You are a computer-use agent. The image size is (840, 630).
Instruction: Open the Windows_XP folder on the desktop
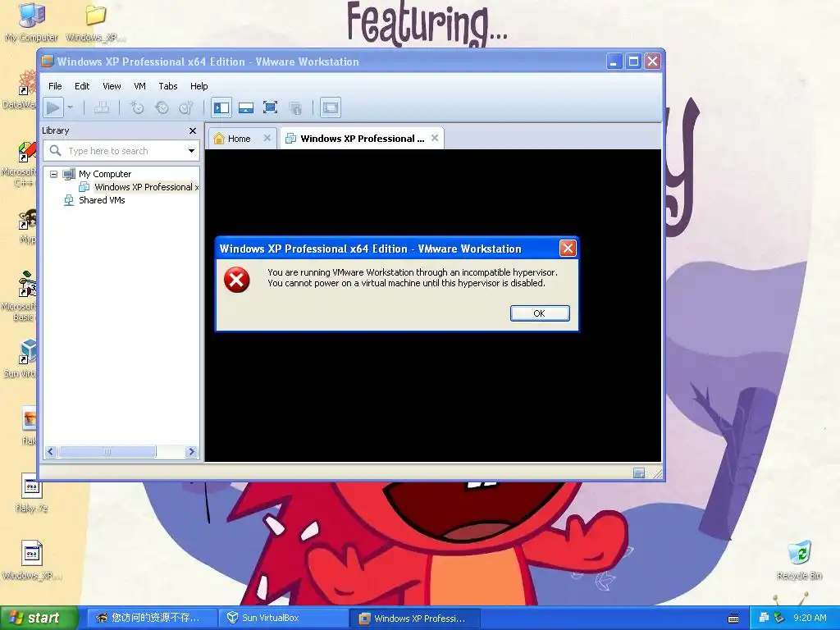96,23
